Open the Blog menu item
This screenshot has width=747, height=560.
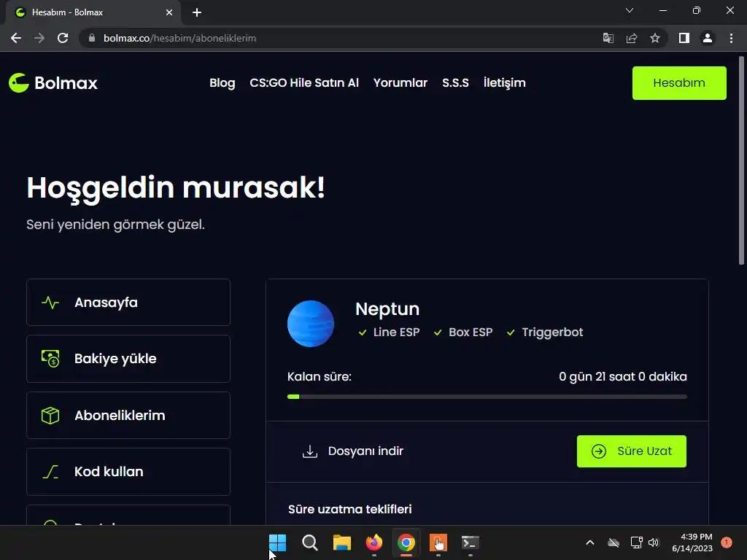[x=222, y=83]
